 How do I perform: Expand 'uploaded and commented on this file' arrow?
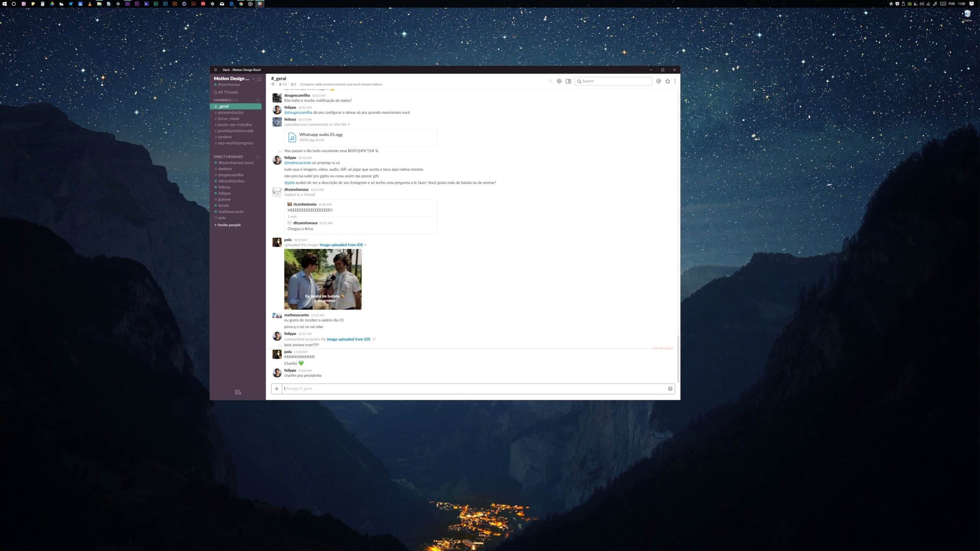coord(349,125)
